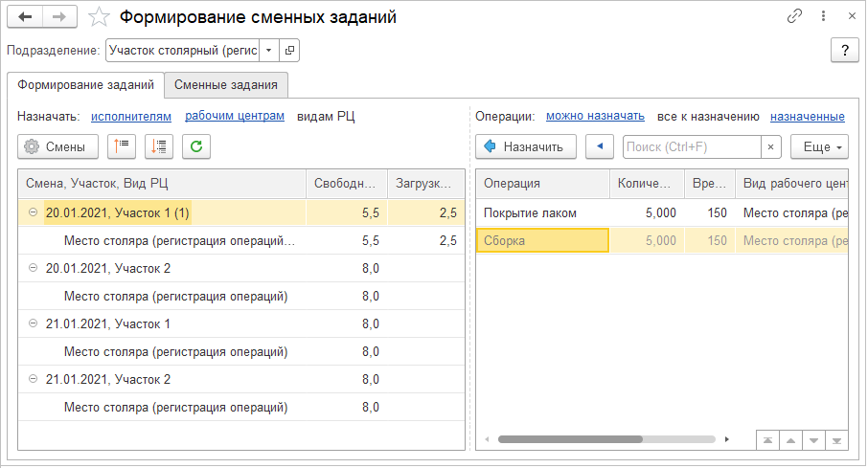Switch to the Сменные задания tab
This screenshot has height=468, width=868.
click(x=226, y=84)
